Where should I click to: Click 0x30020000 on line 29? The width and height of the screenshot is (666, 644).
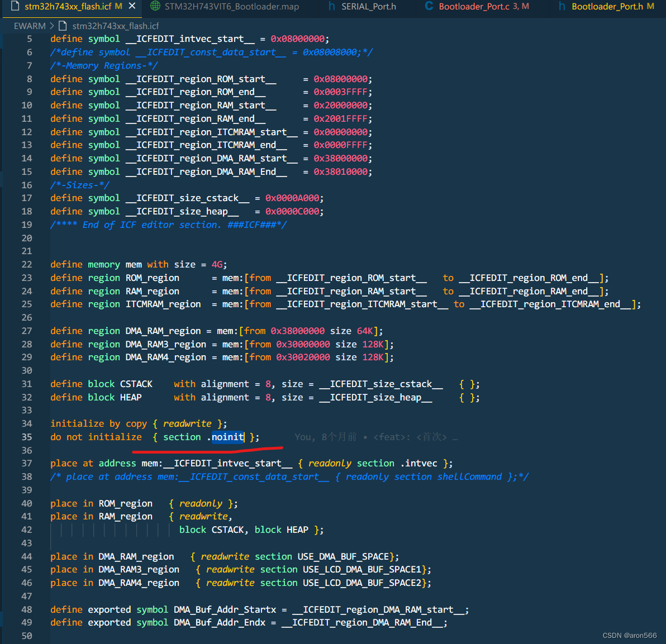pos(303,357)
